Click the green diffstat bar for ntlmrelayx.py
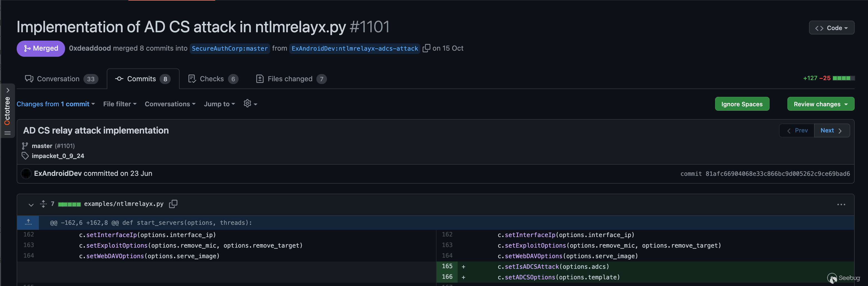The height and width of the screenshot is (286, 868). [x=70, y=204]
